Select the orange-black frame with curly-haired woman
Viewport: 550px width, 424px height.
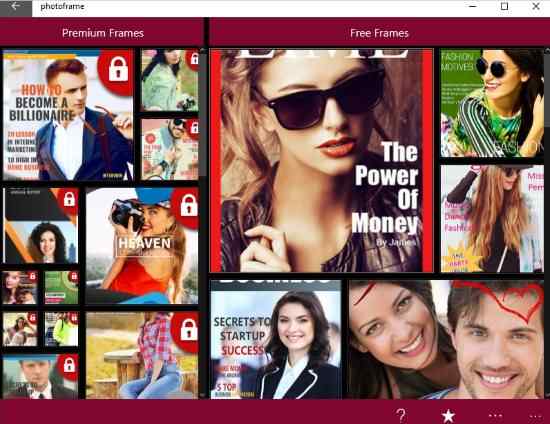coord(41,226)
